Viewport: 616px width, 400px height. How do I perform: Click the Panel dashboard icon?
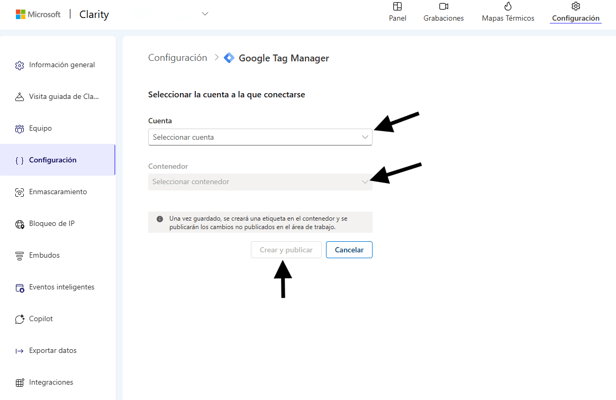[x=397, y=6]
